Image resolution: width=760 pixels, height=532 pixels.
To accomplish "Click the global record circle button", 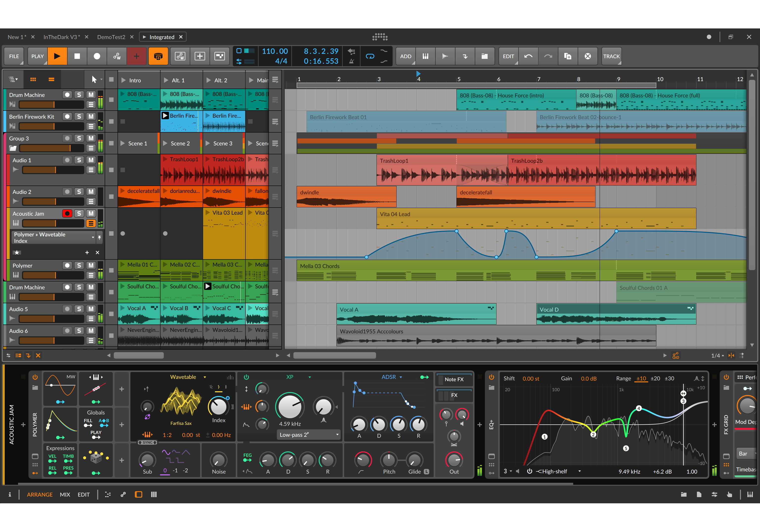I will (97, 56).
